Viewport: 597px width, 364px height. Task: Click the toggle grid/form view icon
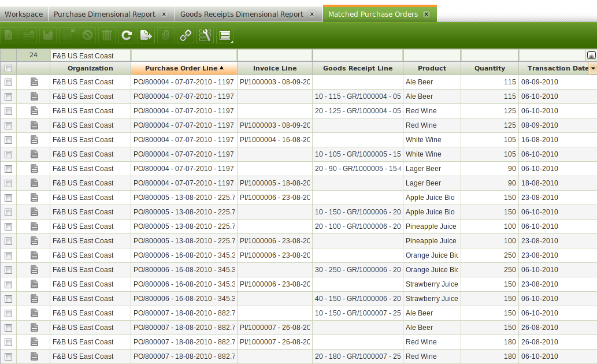[x=224, y=36]
